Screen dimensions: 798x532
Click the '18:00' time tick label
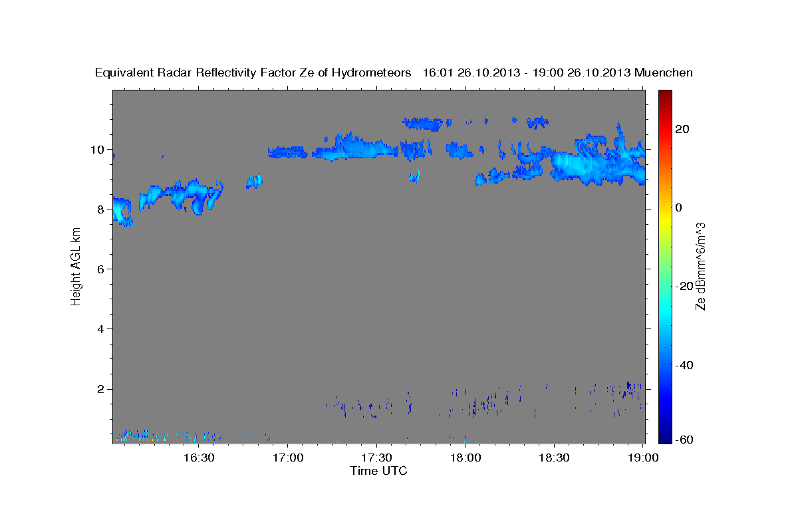(465, 458)
